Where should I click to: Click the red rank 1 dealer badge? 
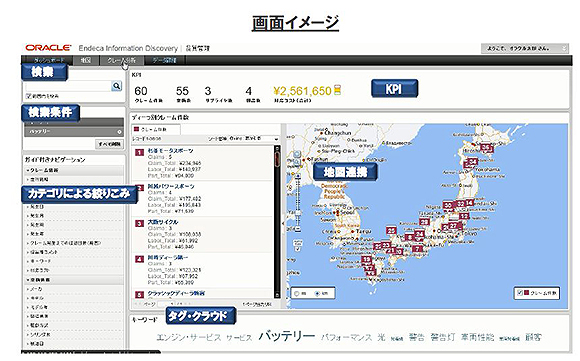(x=139, y=152)
